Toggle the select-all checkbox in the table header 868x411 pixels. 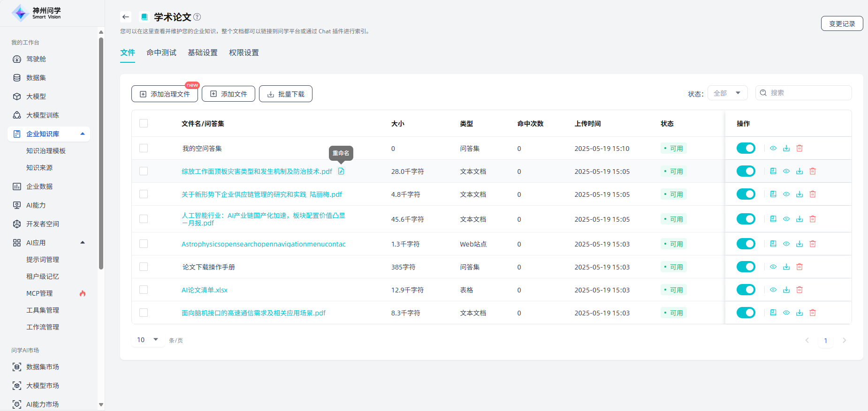[144, 123]
